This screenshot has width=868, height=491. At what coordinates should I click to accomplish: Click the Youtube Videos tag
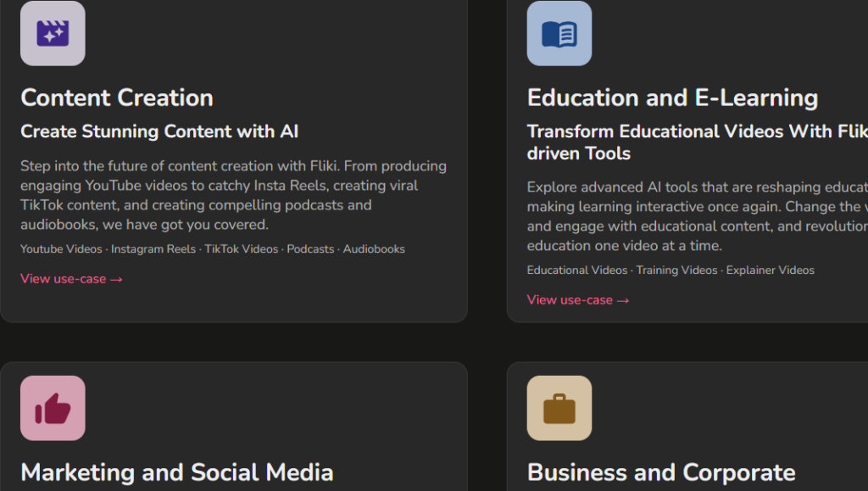tap(61, 249)
